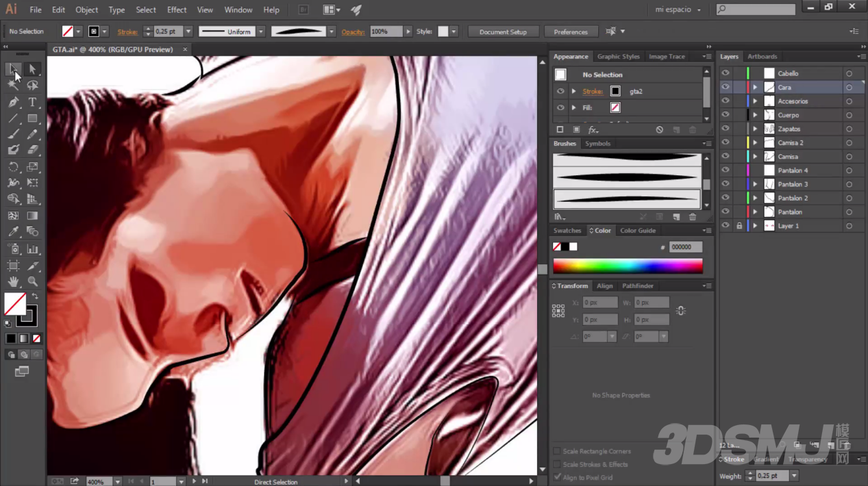Click the Document Setup button
This screenshot has width=868, height=486.
pyautogui.click(x=503, y=31)
